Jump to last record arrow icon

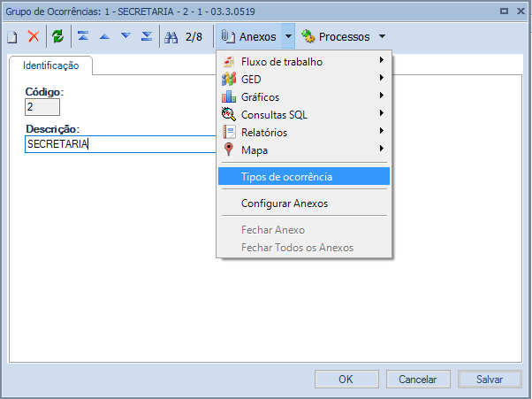[x=147, y=36]
